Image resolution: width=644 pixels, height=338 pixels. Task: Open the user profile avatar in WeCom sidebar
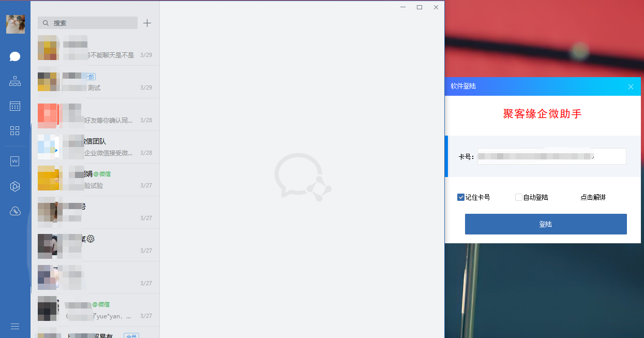[x=16, y=24]
